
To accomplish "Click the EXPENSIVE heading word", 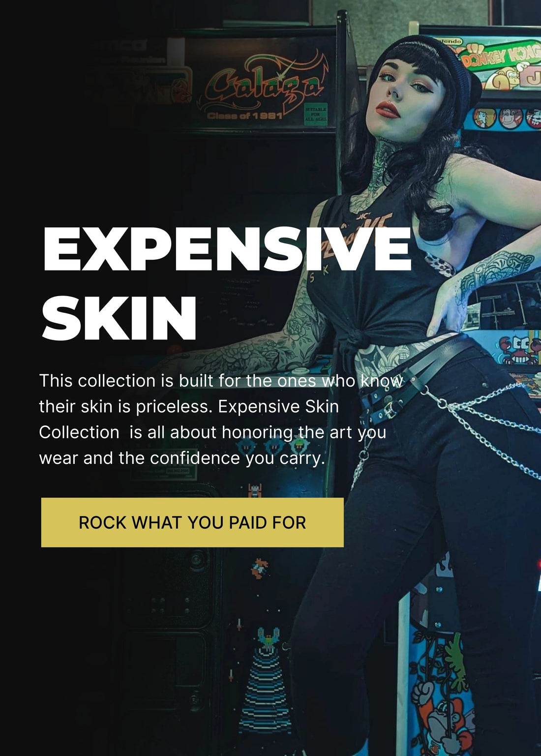I will [227, 249].
